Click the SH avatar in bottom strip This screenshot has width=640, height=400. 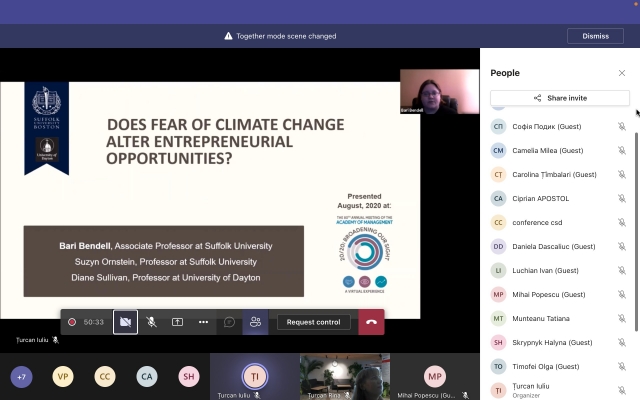[x=189, y=376]
